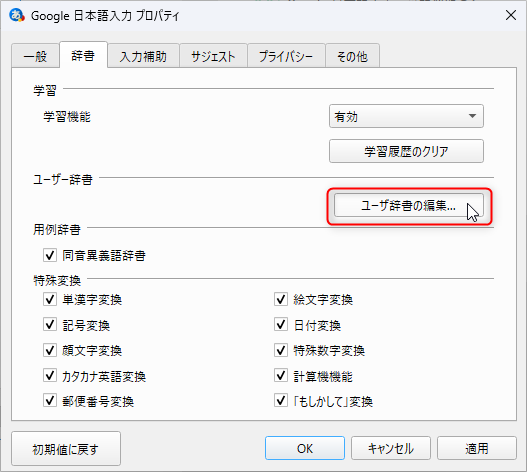Click the arrow of the 学習機能 combo box

tap(472, 116)
